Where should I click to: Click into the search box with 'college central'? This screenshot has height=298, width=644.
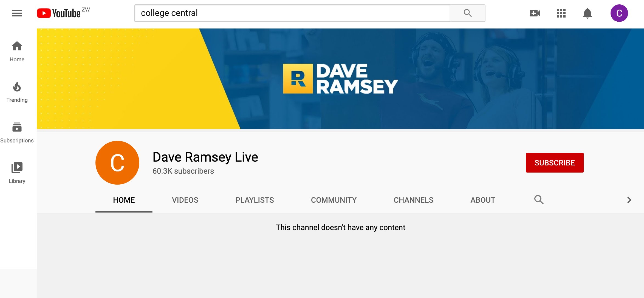(x=292, y=13)
